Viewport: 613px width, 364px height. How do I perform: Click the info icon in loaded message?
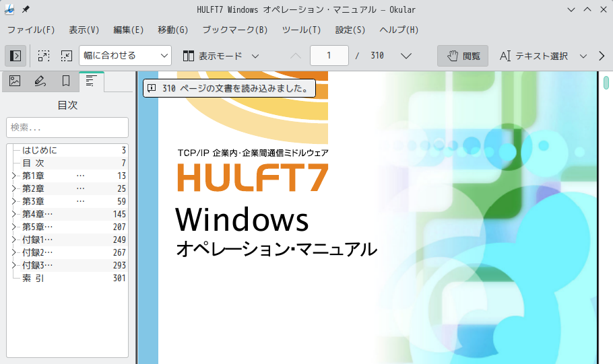[152, 88]
